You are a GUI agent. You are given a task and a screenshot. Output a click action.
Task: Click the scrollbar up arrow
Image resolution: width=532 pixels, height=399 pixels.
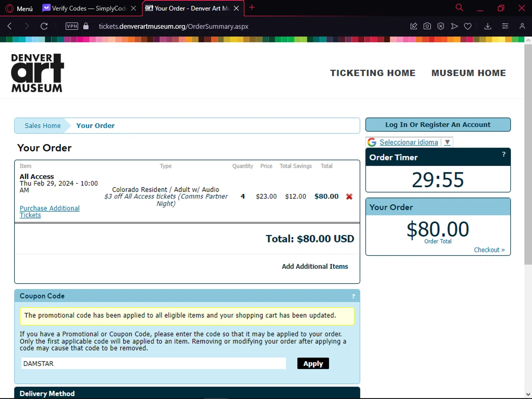pyautogui.click(x=528, y=40)
